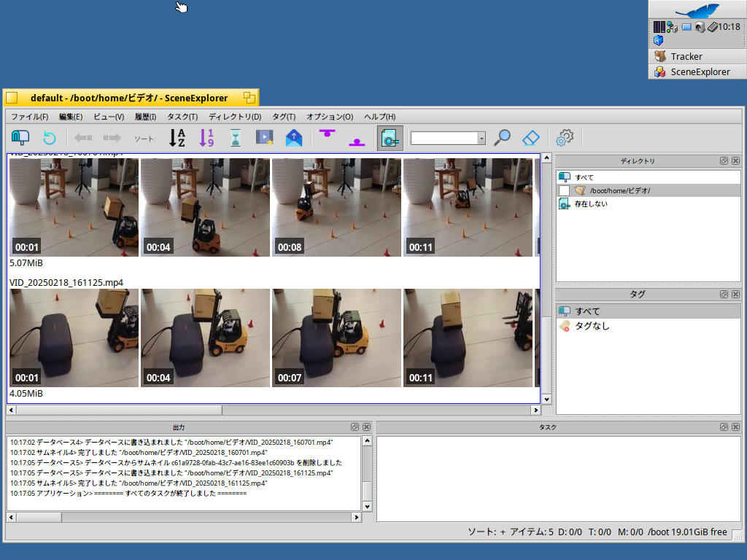Click the output log horizontal scrollbar thumb
Image resolution: width=747 pixels, height=560 pixels.
coord(39,517)
